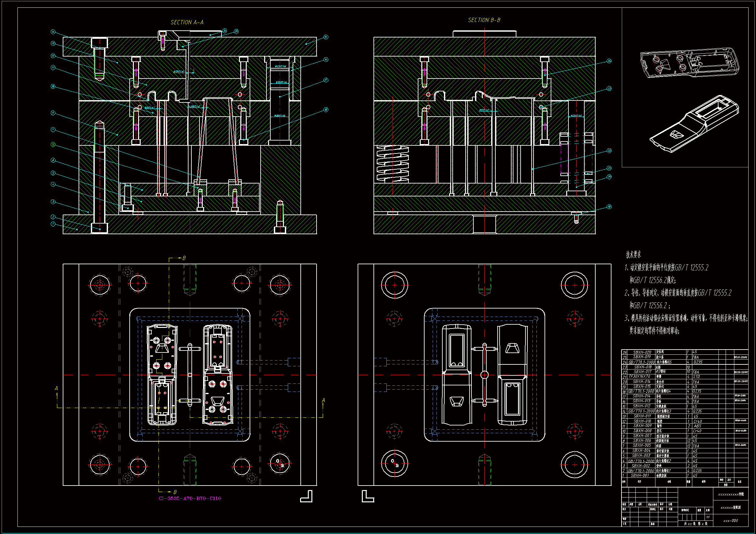Click the 技术要求 heading text

(633, 254)
